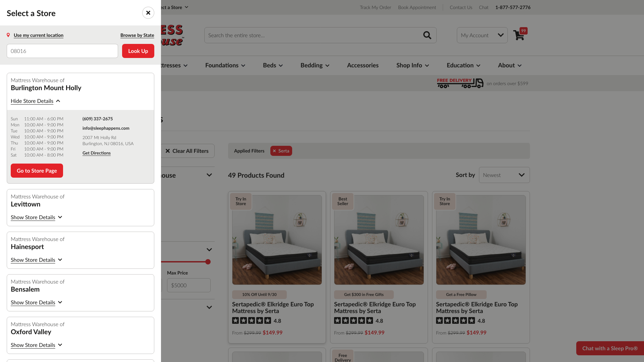The height and width of the screenshot is (362, 644).
Task: Click the Max Price input field
Action: tap(189, 285)
